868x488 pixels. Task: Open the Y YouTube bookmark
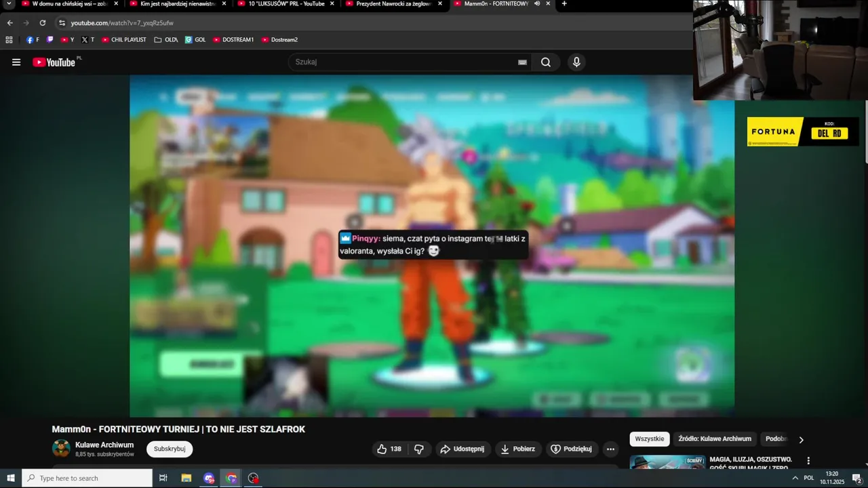[67, 39]
